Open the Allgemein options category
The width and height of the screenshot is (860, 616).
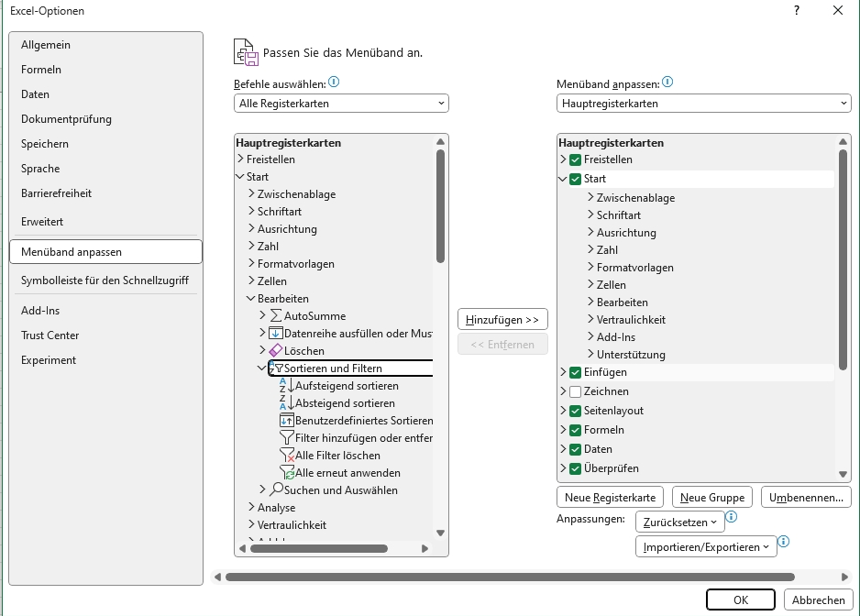coord(105,45)
